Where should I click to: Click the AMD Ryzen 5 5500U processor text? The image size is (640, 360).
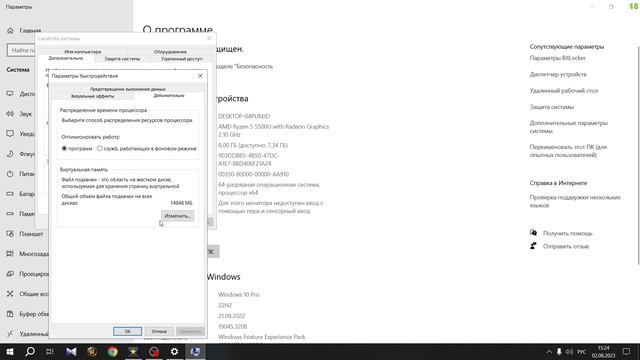(x=273, y=131)
